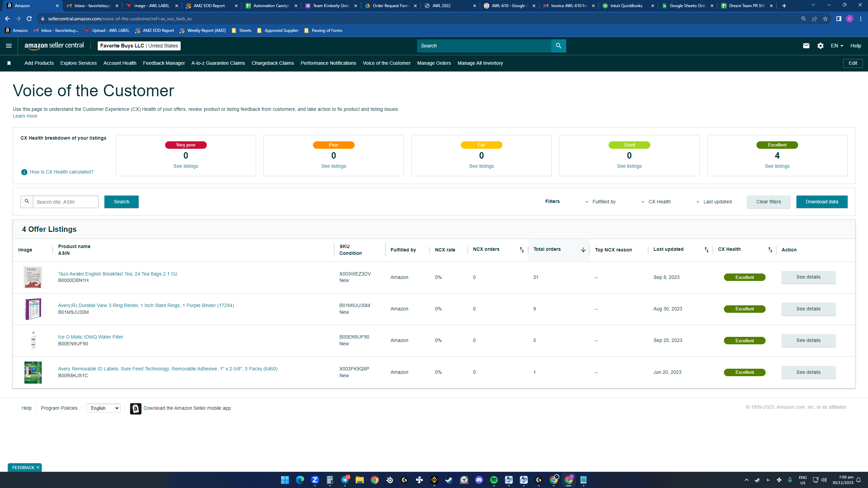Click the CX Health info icon
Viewport: 868px width, 488px height.
pyautogui.click(x=24, y=172)
